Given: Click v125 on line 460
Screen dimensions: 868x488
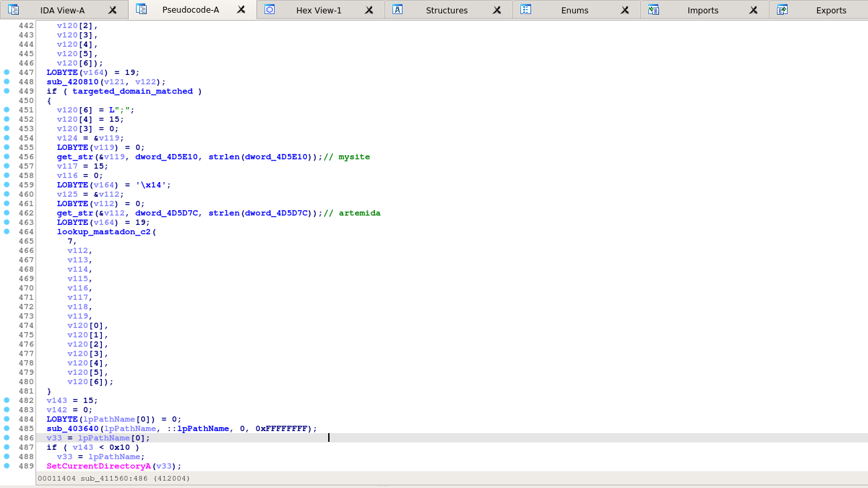Looking at the screenshot, I should click(67, 194).
